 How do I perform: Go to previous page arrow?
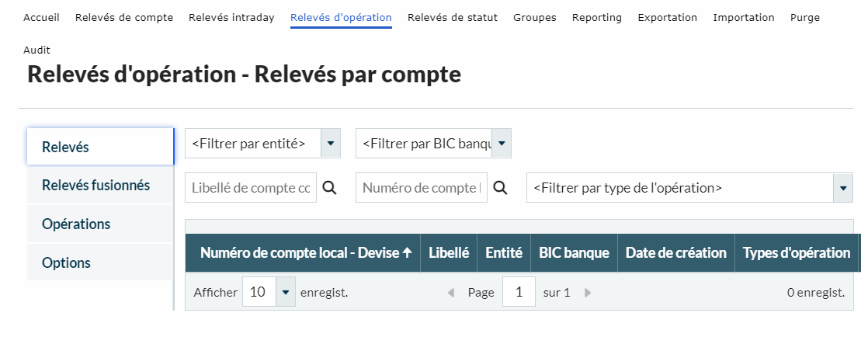pos(451,293)
